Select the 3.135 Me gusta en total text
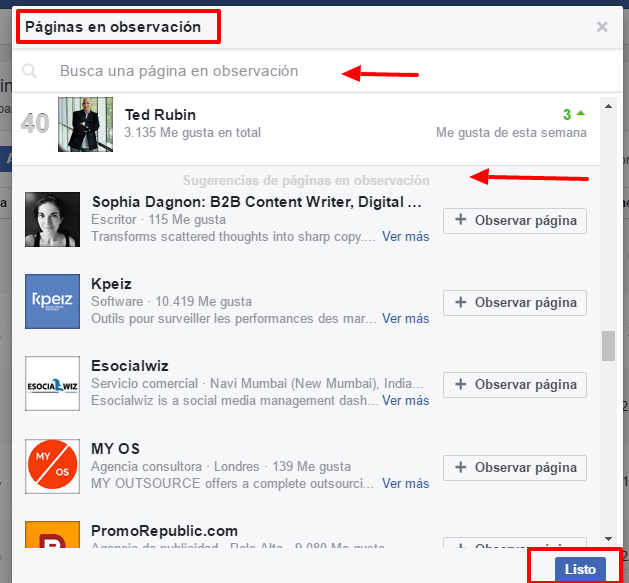 (193, 132)
